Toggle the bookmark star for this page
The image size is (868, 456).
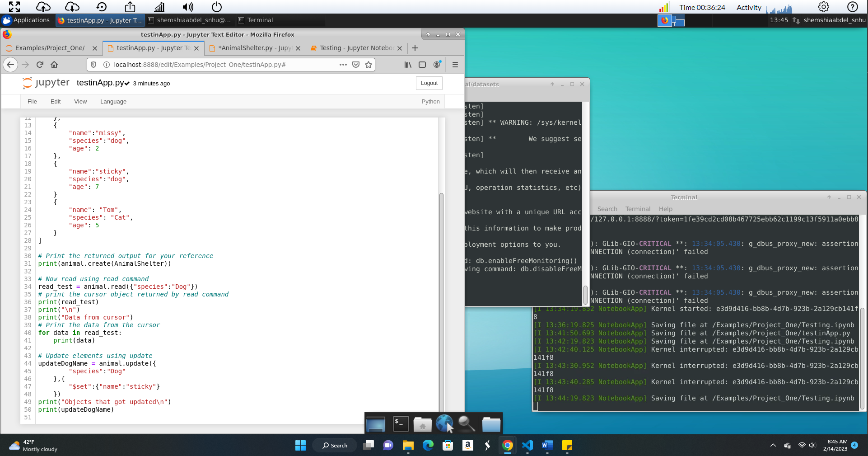(x=369, y=65)
